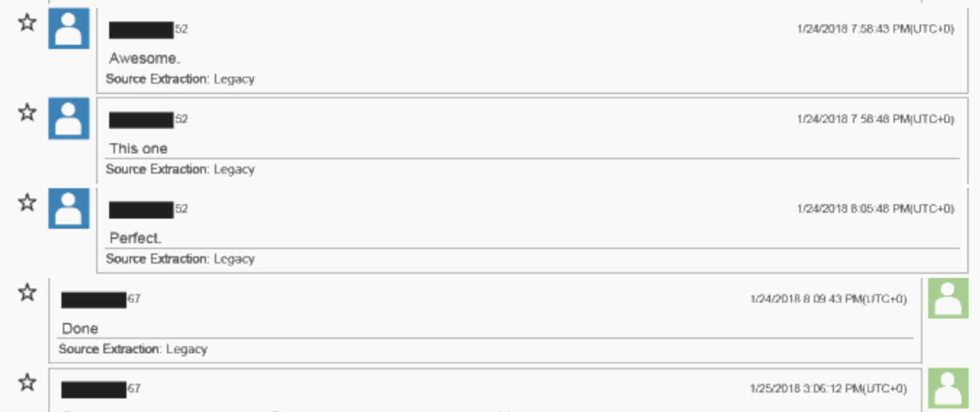Screen dimensions: 980x412
Task: Click the 8:09:43 PM timestamp
Action: point(828,299)
